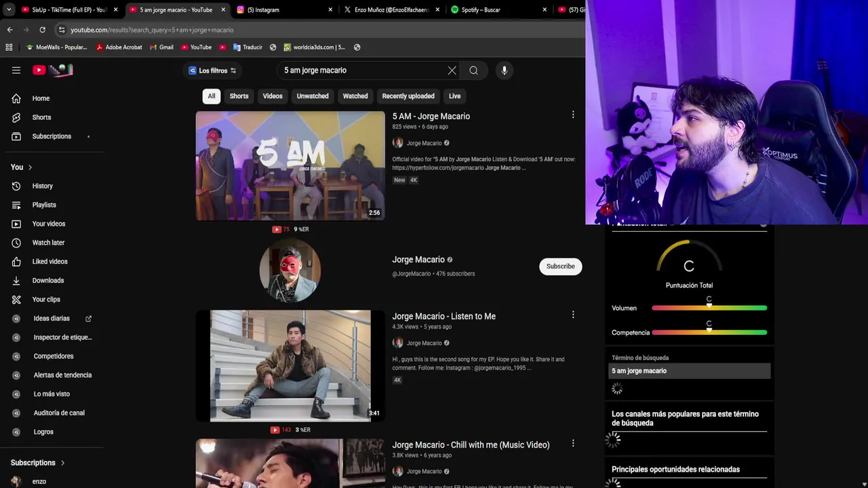Click the Jorge Macario channel avatar
Image resolution: width=868 pixels, height=488 pixels.
[x=290, y=270]
